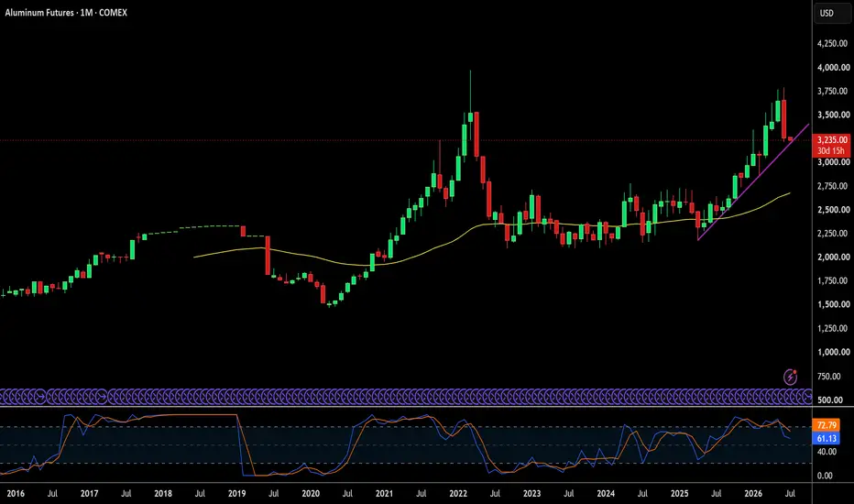
Task: Select the blue 61.13 indicator value label
Action: pyautogui.click(x=827, y=438)
